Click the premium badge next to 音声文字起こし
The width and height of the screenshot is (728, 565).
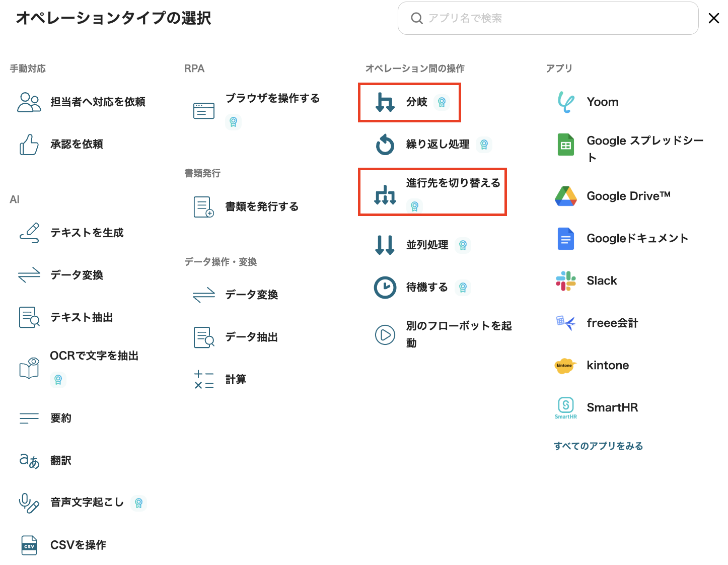click(139, 503)
